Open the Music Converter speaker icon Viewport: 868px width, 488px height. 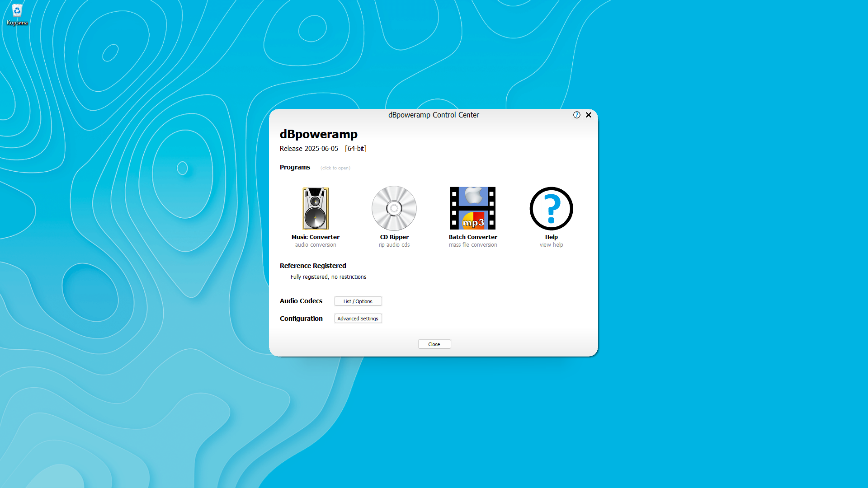point(316,208)
